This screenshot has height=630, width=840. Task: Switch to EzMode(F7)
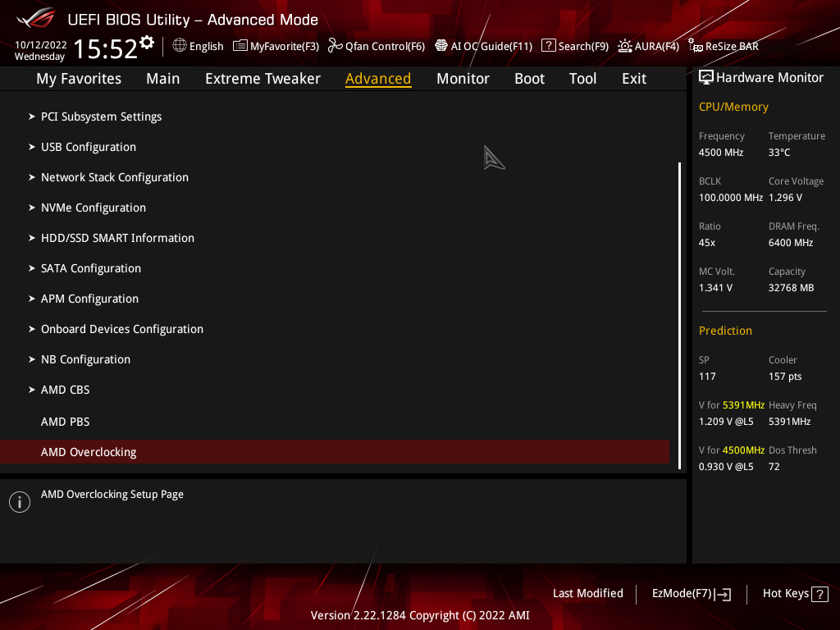(x=691, y=594)
